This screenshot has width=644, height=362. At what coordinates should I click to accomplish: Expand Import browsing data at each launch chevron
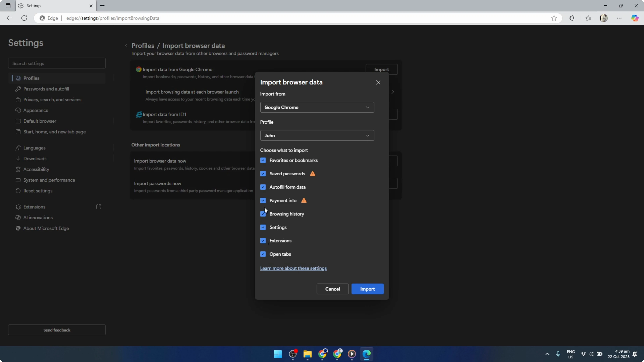[393, 92]
